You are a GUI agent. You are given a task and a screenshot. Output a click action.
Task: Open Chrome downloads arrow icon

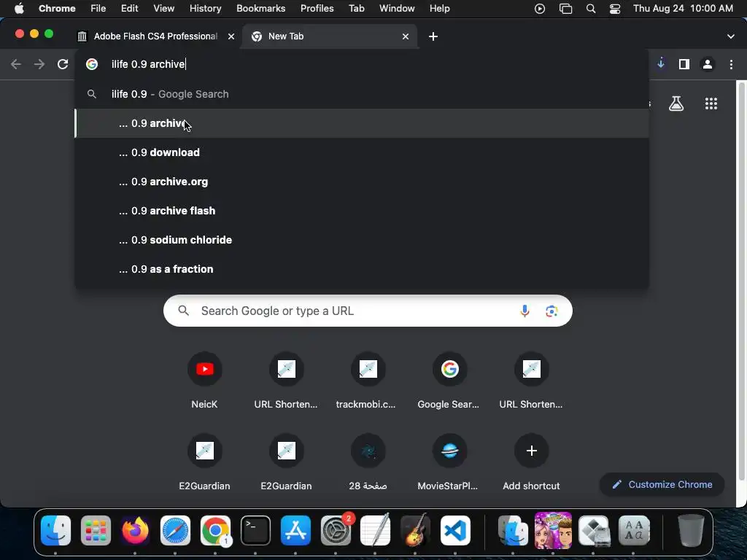pyautogui.click(x=661, y=64)
